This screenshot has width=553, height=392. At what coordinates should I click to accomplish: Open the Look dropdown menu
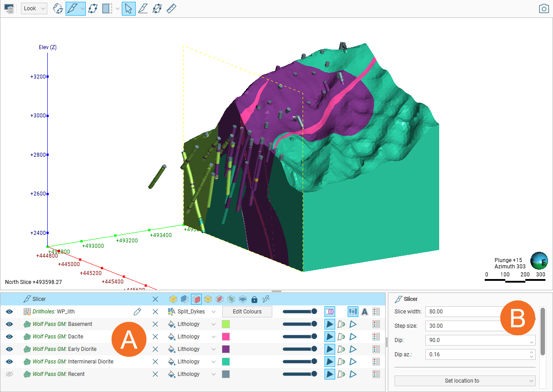[x=34, y=8]
